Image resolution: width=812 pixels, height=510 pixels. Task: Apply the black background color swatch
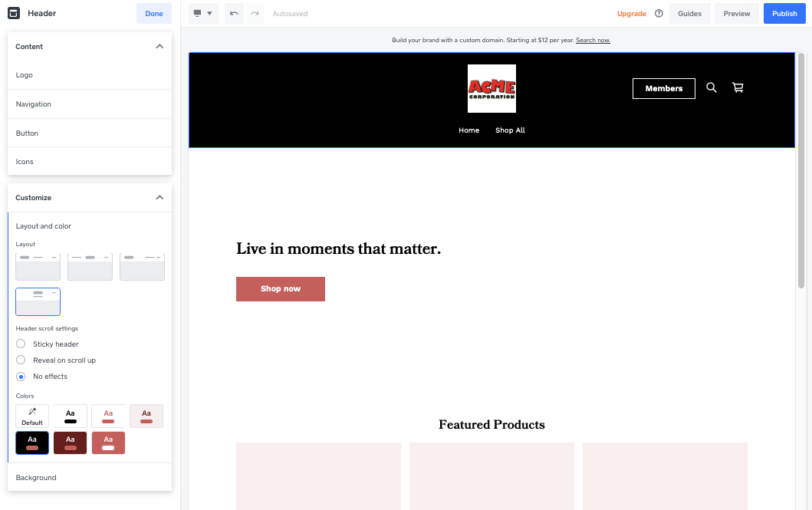(32, 443)
